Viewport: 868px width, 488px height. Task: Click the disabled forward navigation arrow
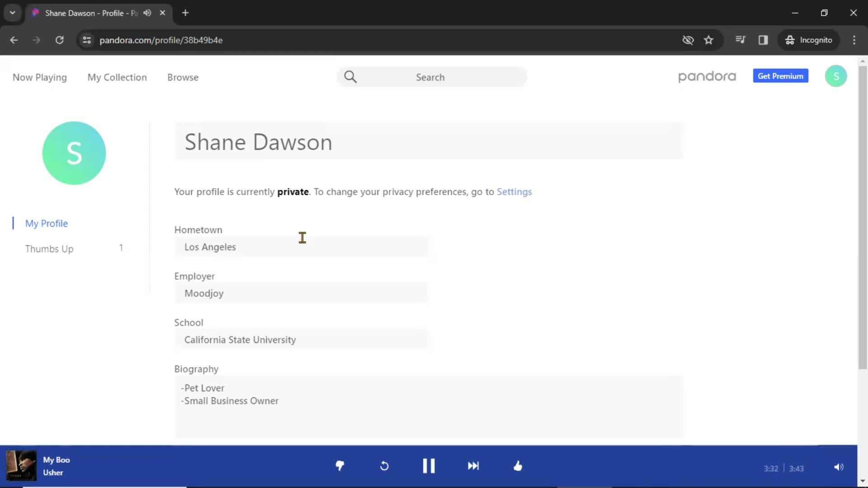coord(37,40)
